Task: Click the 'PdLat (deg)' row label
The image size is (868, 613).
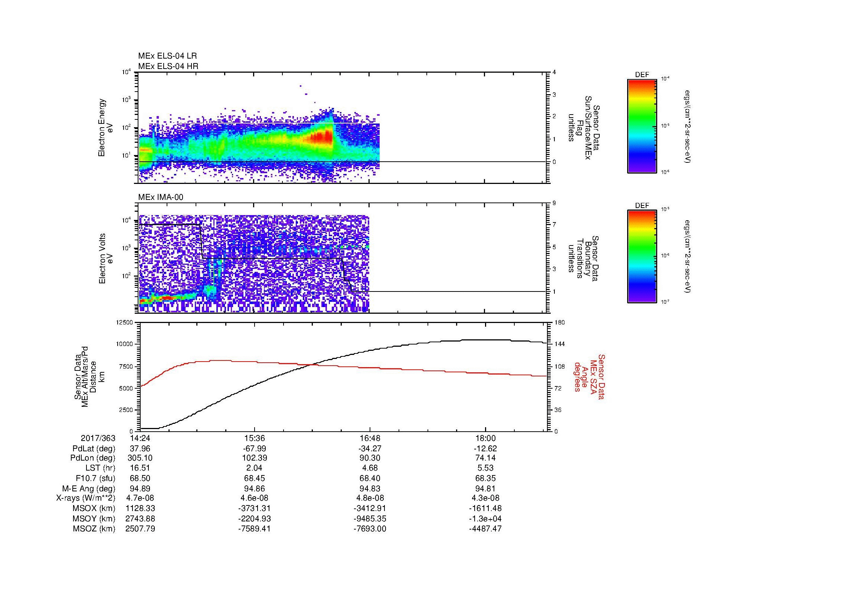Action: click(94, 448)
